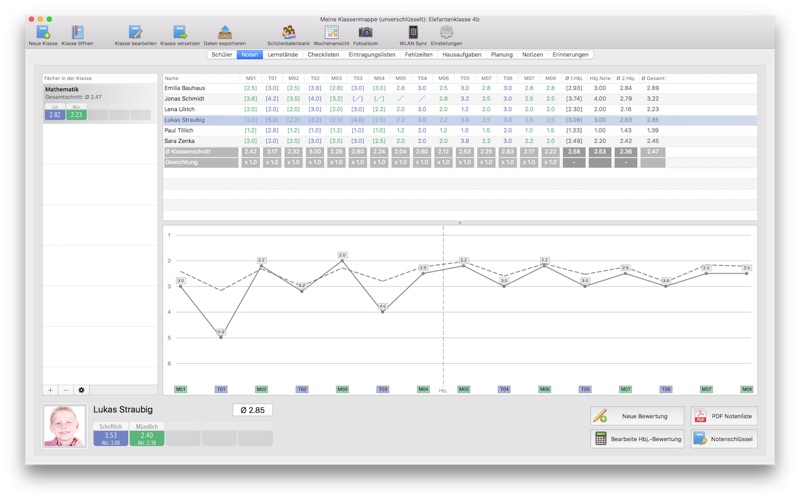This screenshot has height=500, width=800.
Task: Select the Noten tab
Action: point(249,55)
